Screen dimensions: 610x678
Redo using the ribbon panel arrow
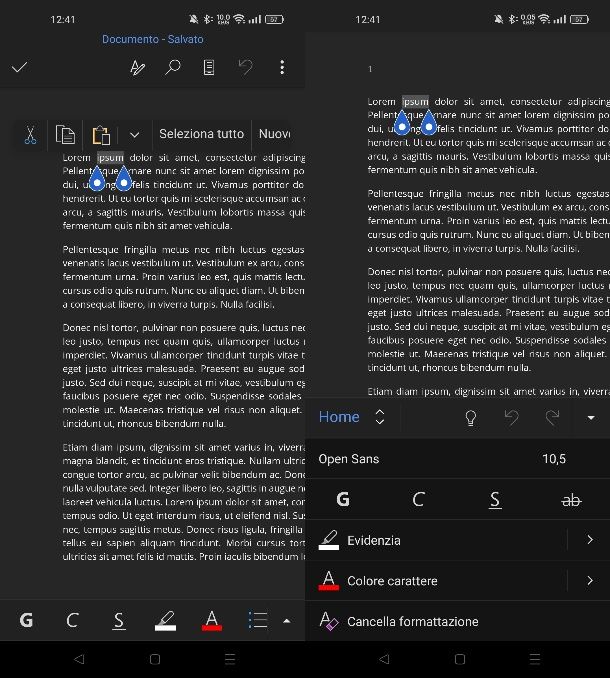click(x=552, y=417)
